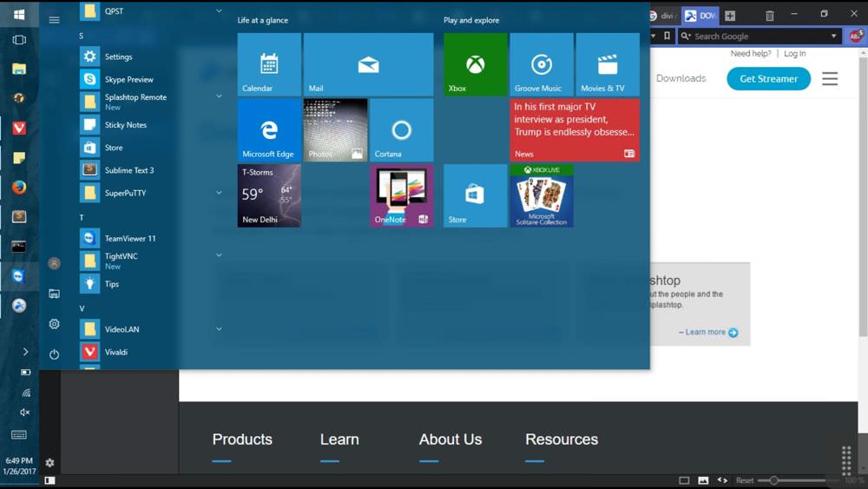Launch Groove Music from Start tiles
The height and width of the screenshot is (489, 868).
click(542, 64)
